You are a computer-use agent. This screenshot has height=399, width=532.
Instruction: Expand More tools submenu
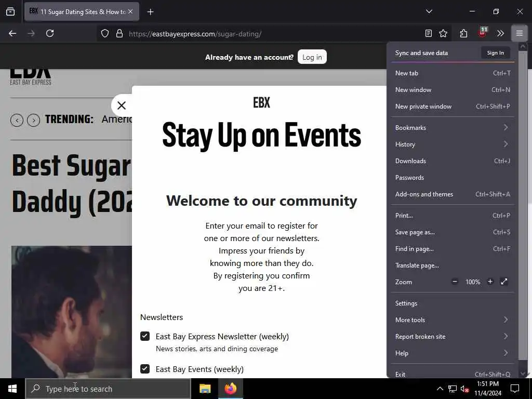click(x=453, y=320)
